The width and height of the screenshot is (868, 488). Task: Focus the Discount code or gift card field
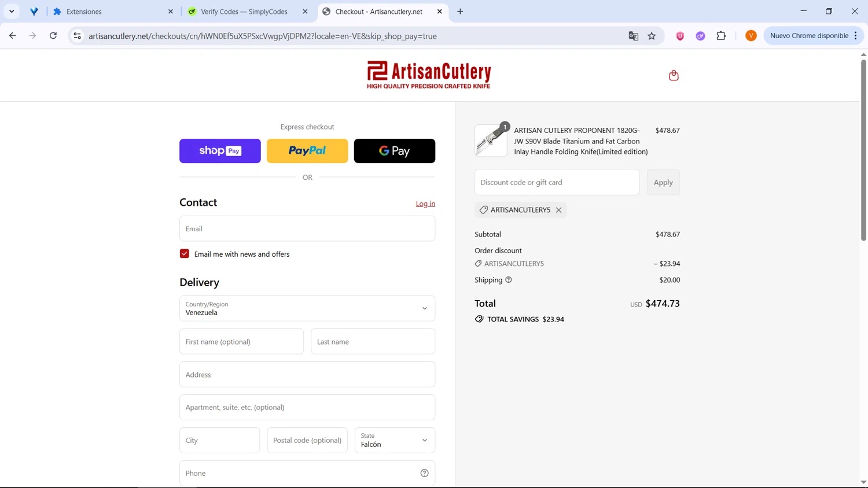[557, 182]
